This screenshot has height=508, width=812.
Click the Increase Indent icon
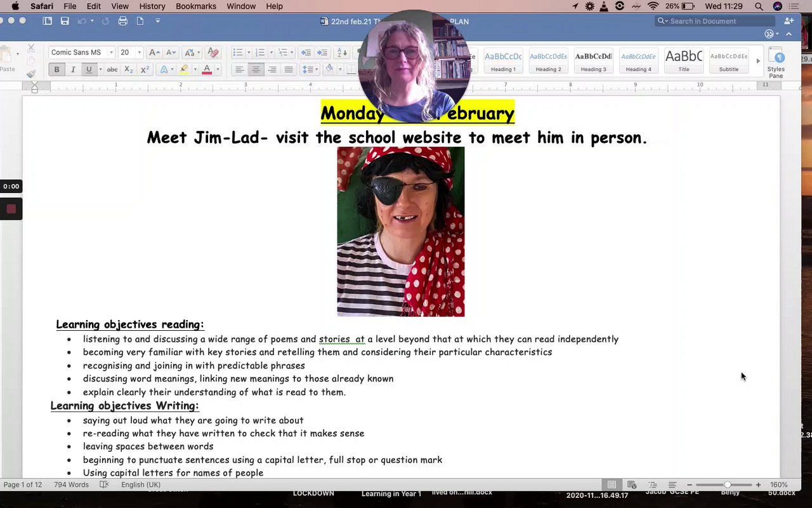coord(322,53)
